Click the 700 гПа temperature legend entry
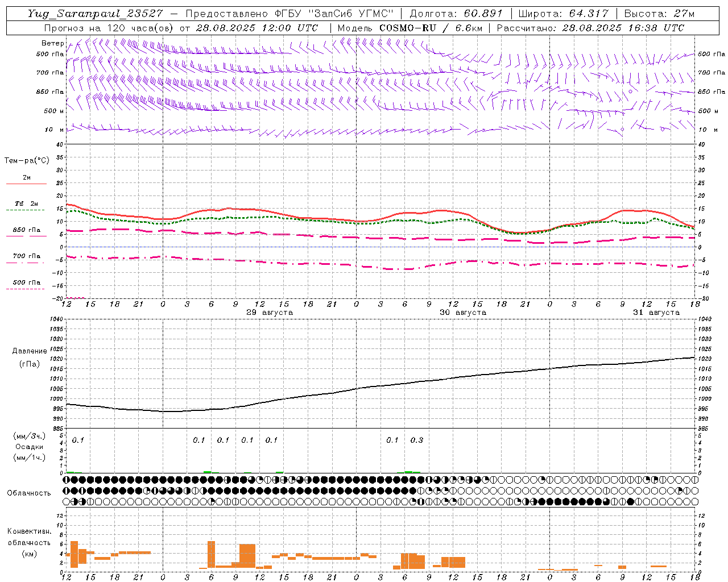Image resolution: width=728 pixels, height=582 pixels. click(27, 256)
